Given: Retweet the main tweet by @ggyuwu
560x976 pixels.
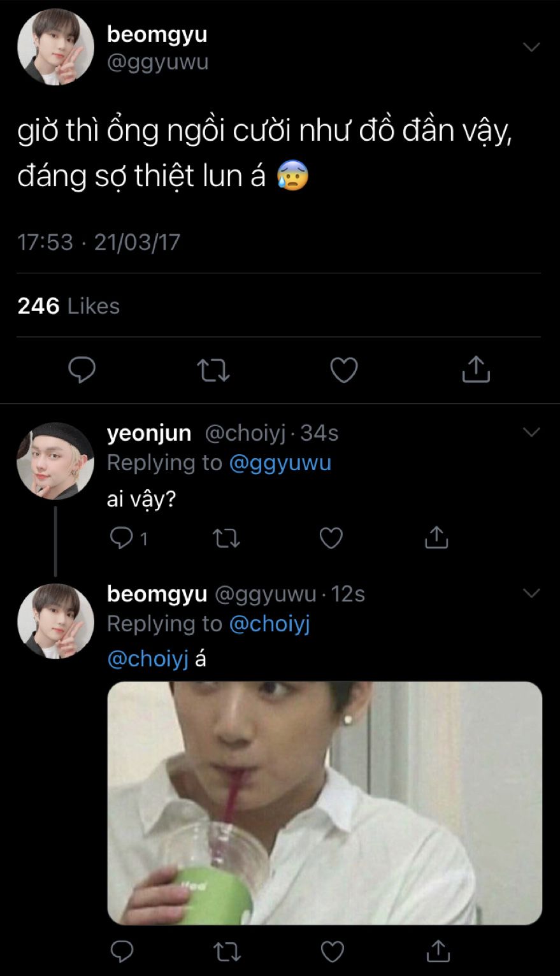Looking at the screenshot, I should [x=213, y=370].
